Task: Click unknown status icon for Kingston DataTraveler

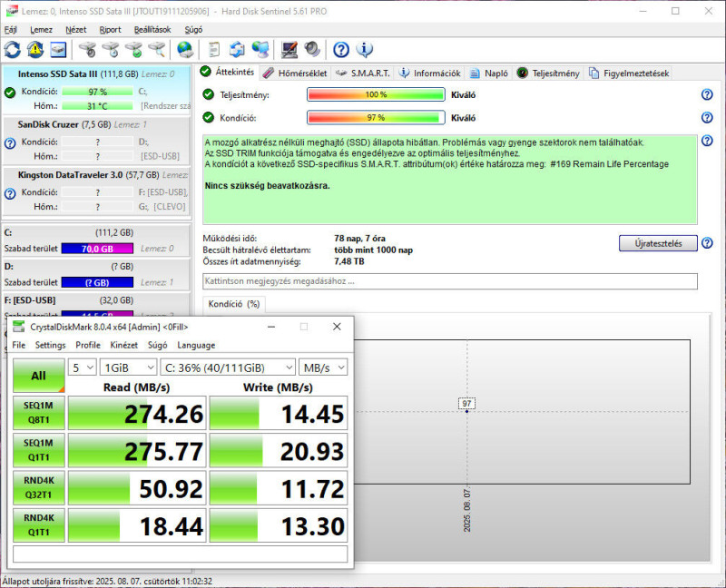Action: click(10, 193)
